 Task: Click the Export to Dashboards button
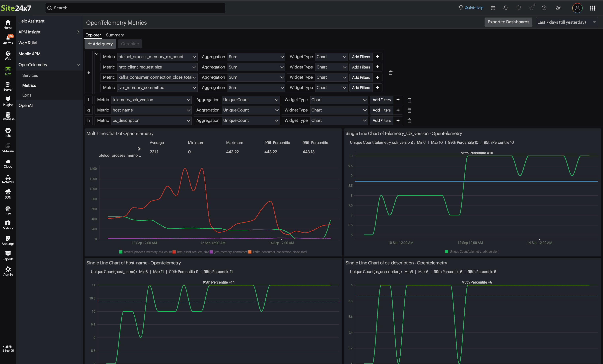[508, 22]
